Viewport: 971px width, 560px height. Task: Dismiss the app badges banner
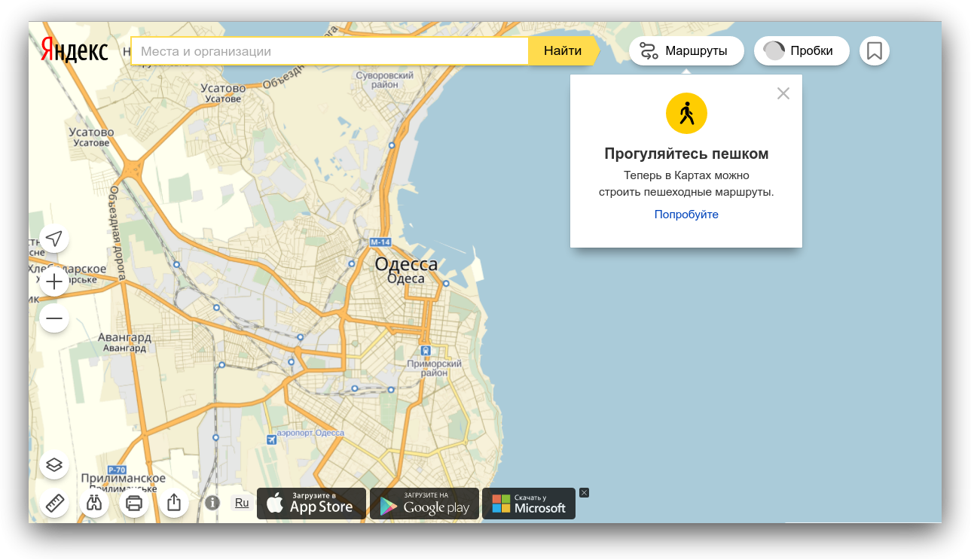click(584, 493)
